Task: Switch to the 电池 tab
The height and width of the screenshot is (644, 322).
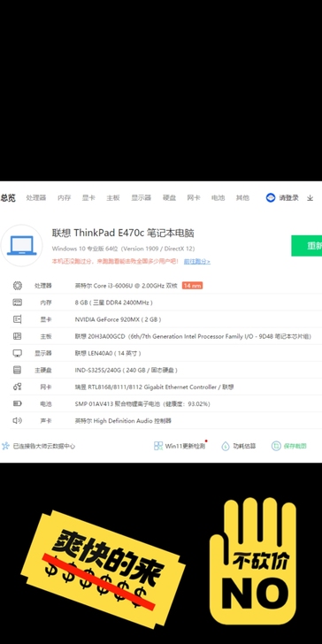Action: 218,198
